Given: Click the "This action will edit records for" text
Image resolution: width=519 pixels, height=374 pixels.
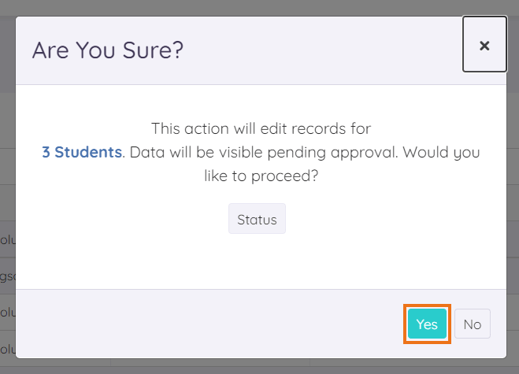Looking at the screenshot, I should (x=261, y=129).
